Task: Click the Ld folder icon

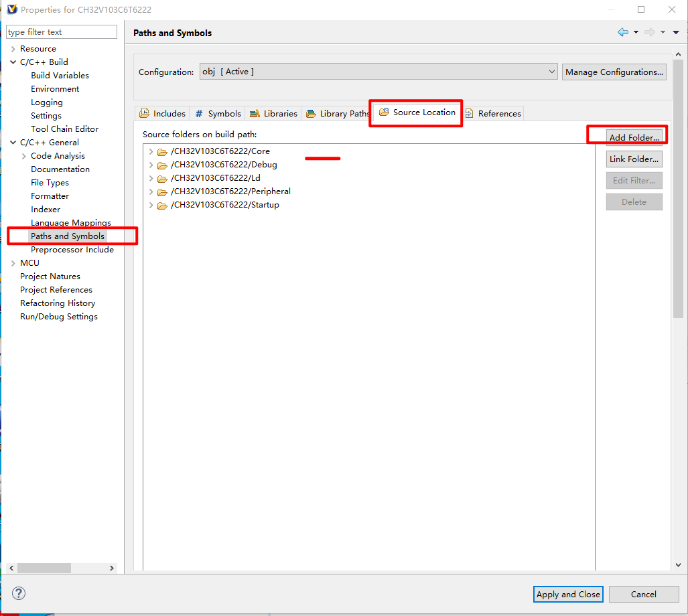Action: 162,178
